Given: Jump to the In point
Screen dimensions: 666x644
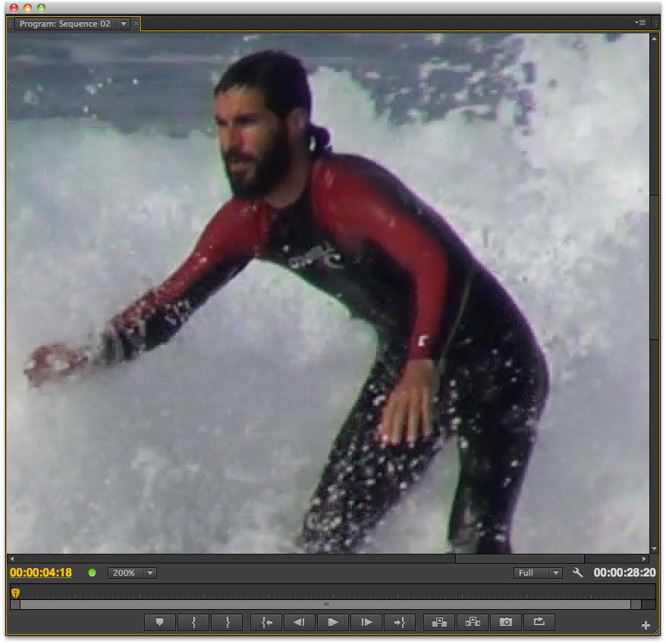Looking at the screenshot, I should coord(266,622).
